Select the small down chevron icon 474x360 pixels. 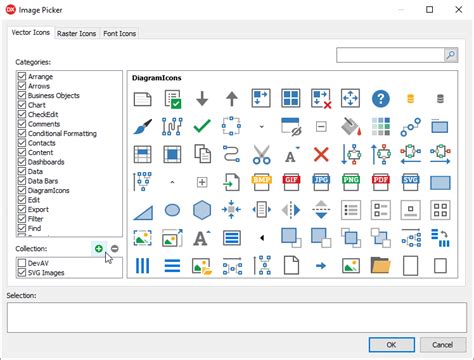(x=262, y=127)
